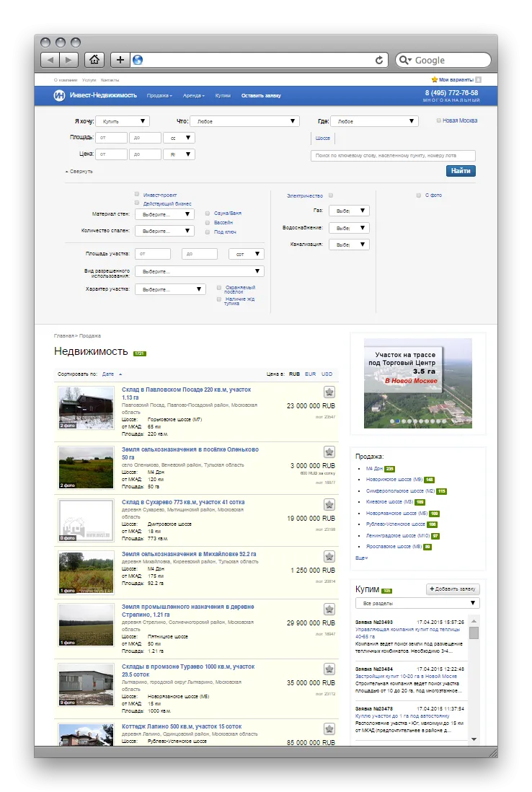Tick the Действующий бизнес checkbox
This screenshot has width=532, height=792.
(x=137, y=203)
